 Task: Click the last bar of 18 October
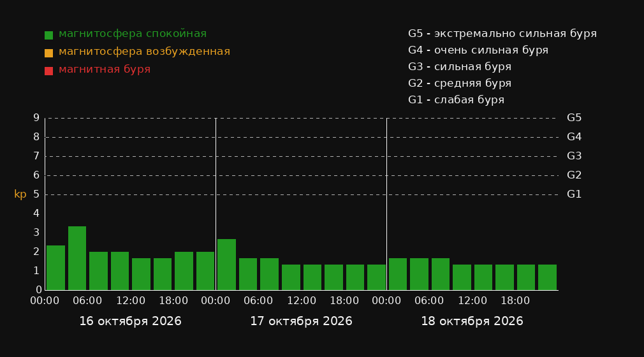(547, 277)
